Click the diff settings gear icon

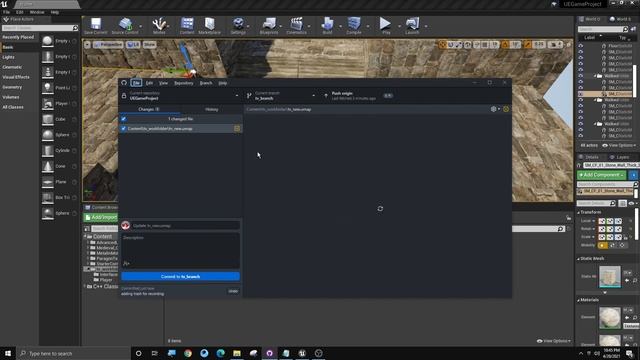coord(494,109)
